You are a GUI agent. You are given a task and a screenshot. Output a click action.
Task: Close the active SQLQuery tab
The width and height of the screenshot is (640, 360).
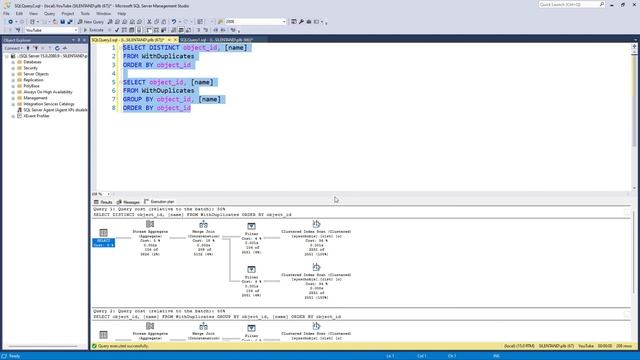click(176, 40)
